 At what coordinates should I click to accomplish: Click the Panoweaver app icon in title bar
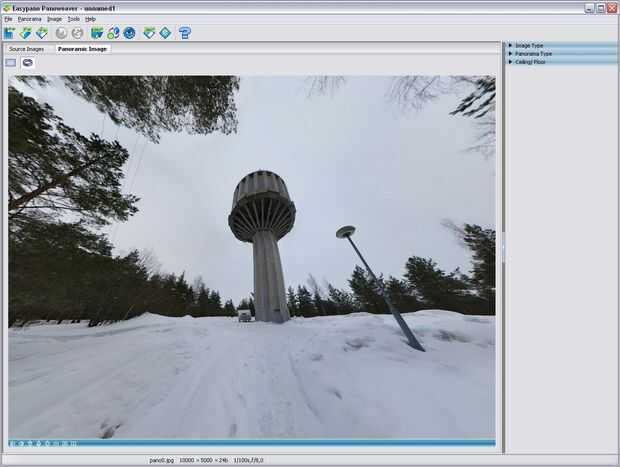[7, 8]
